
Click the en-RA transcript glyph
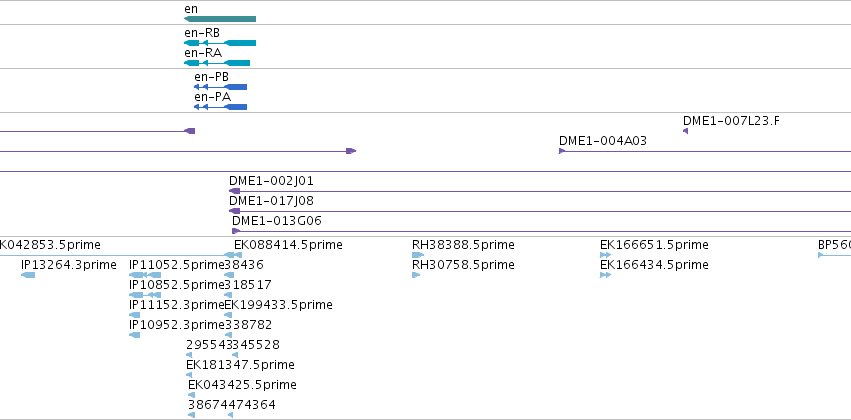click(x=217, y=63)
